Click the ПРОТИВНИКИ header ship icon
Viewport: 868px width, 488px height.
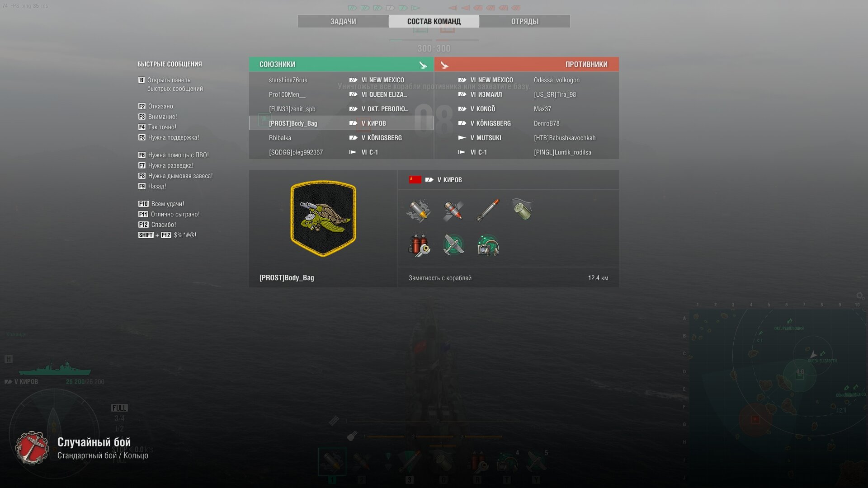[444, 65]
